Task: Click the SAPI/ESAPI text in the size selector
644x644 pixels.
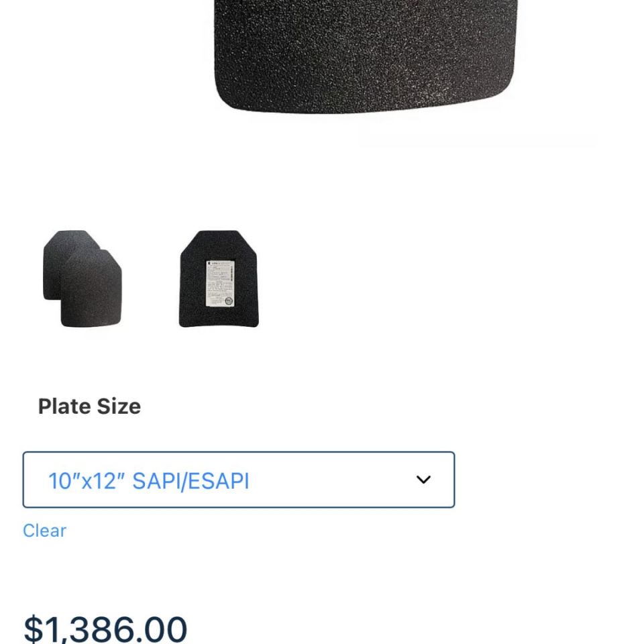Action: point(191,480)
